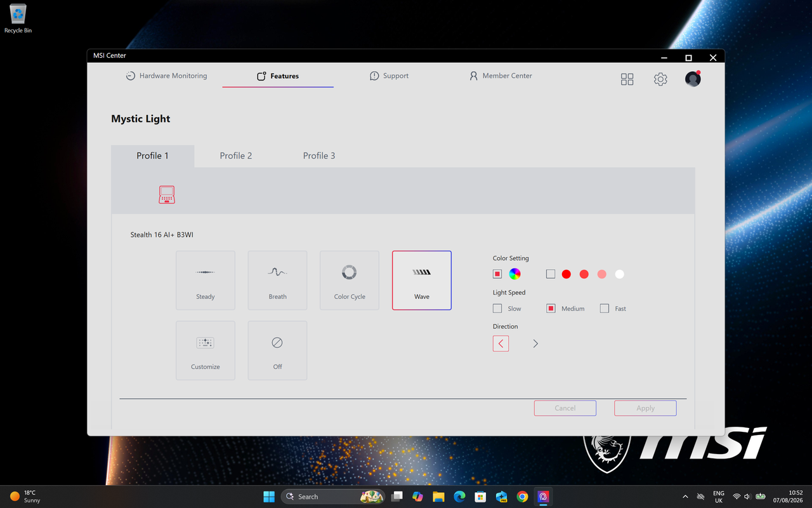The width and height of the screenshot is (812, 508).
Task: Select the red laptop device icon
Action: (x=167, y=194)
